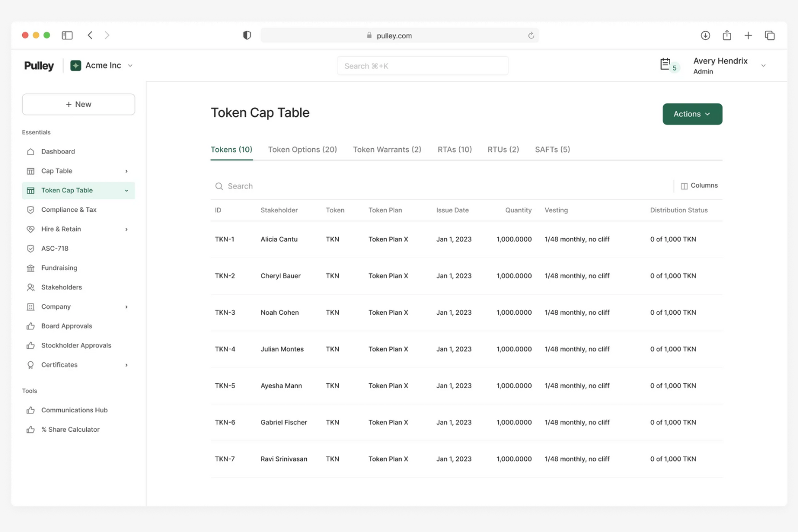Expand the Certificates sidebar section

126,365
